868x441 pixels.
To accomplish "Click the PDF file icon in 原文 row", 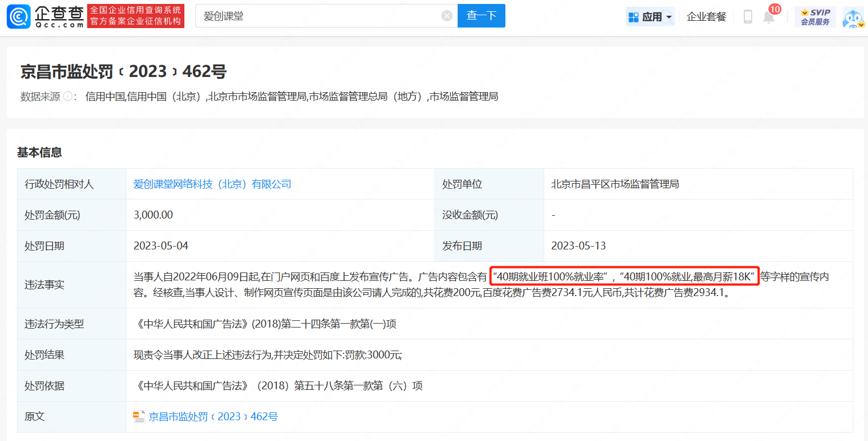I will click(139, 416).
